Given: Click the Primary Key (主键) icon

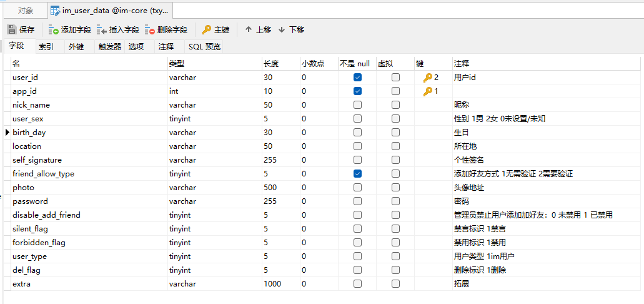Looking at the screenshot, I should pyautogui.click(x=207, y=29).
